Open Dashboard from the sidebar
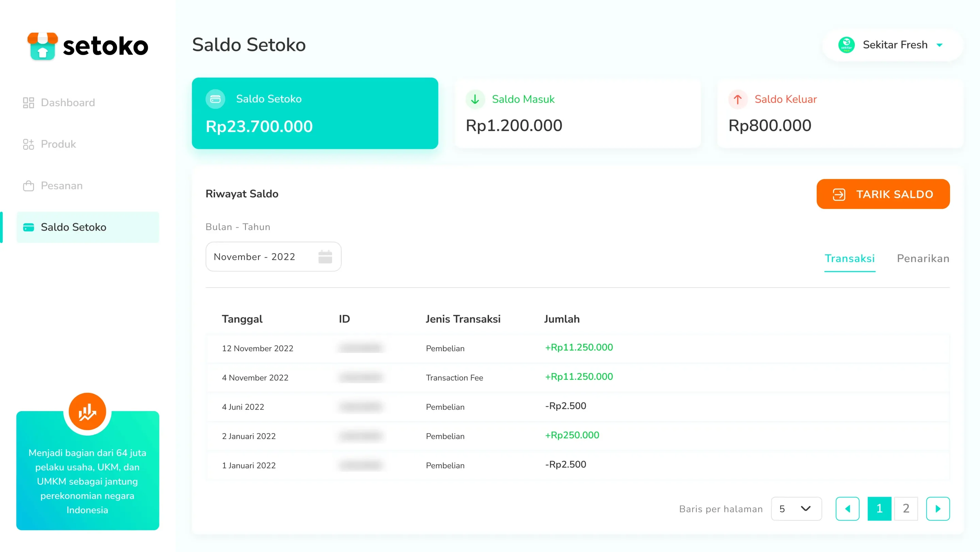 (x=59, y=102)
